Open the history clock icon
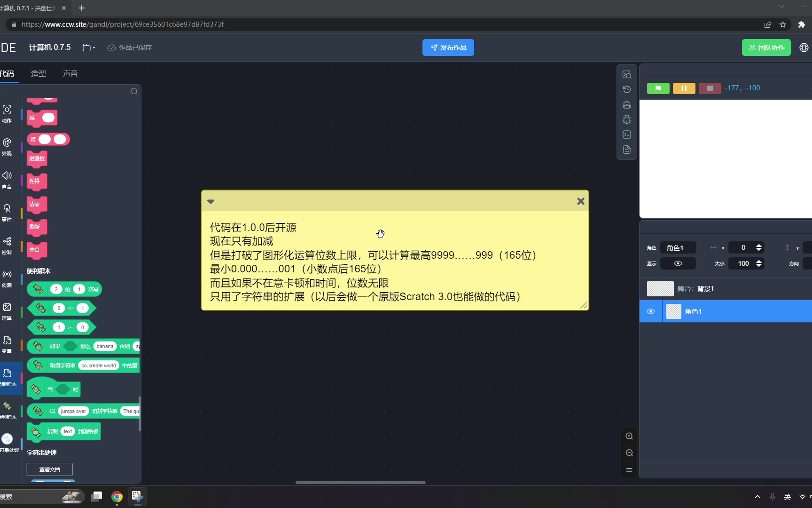This screenshot has width=812, height=508. (627, 89)
